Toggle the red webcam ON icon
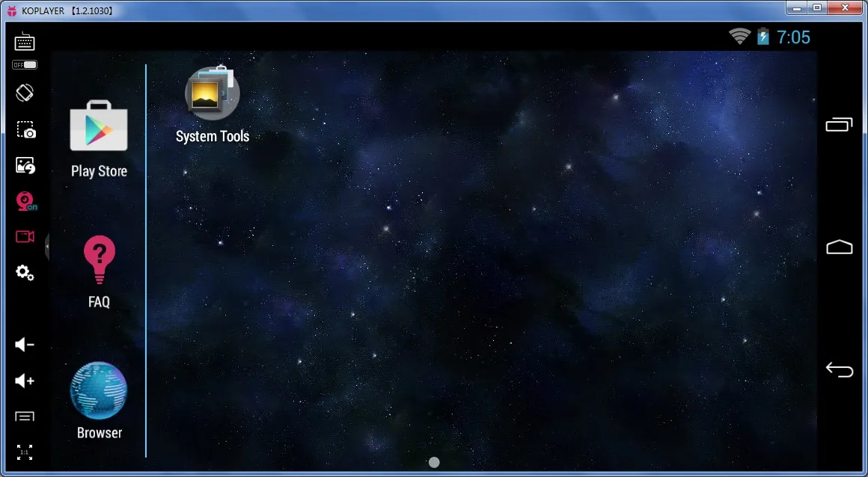This screenshot has height=477, width=868. (25, 201)
